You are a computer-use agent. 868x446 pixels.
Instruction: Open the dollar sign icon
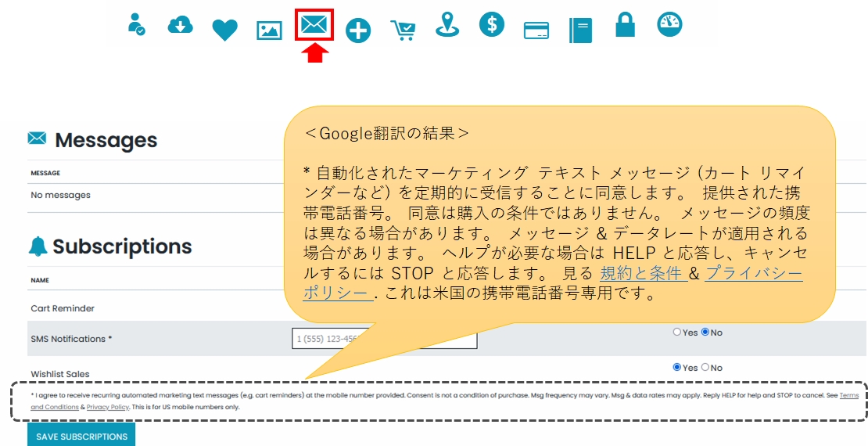[492, 24]
